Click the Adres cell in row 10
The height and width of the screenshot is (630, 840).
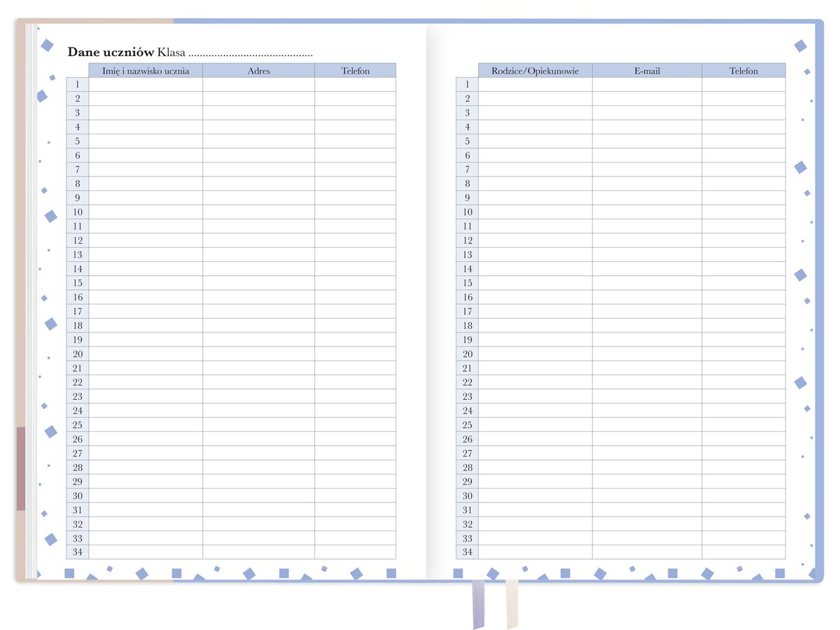tap(258, 212)
